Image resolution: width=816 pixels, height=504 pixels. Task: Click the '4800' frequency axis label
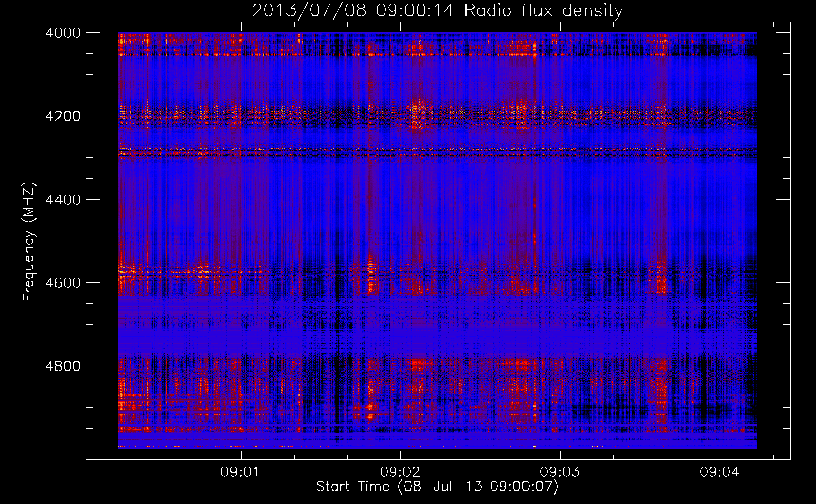(x=63, y=366)
